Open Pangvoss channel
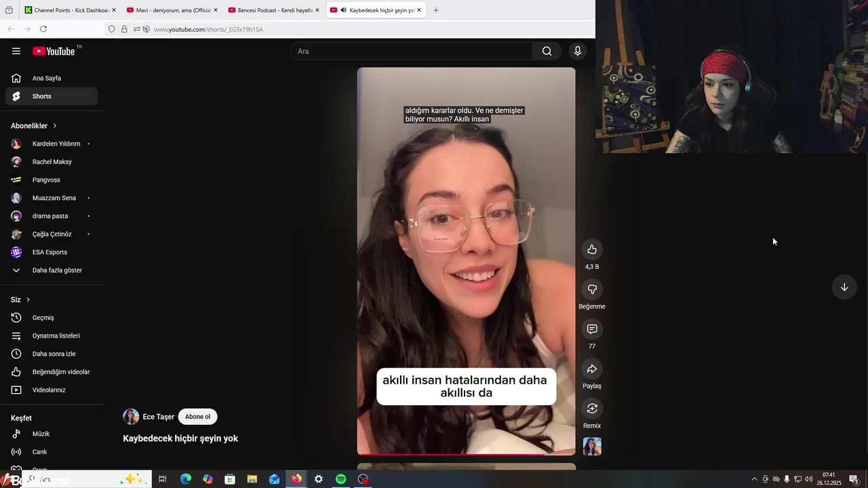 52,180
